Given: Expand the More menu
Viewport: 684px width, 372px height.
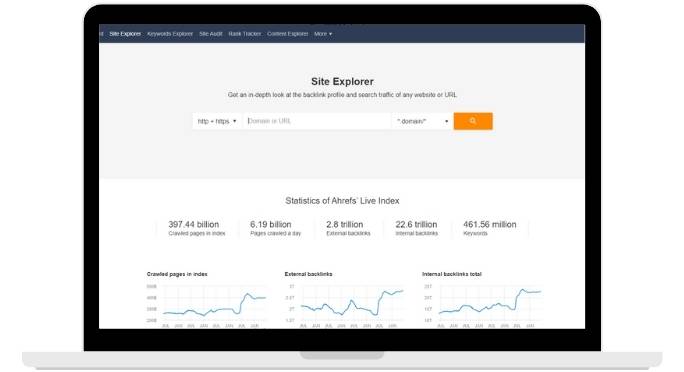Looking at the screenshot, I should coord(323,34).
